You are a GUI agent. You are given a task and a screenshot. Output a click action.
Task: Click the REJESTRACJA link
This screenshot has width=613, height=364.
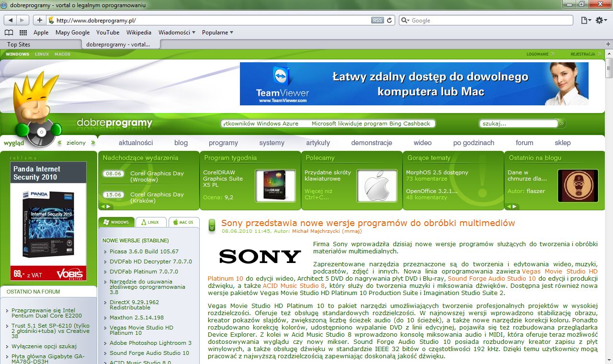pos(586,54)
